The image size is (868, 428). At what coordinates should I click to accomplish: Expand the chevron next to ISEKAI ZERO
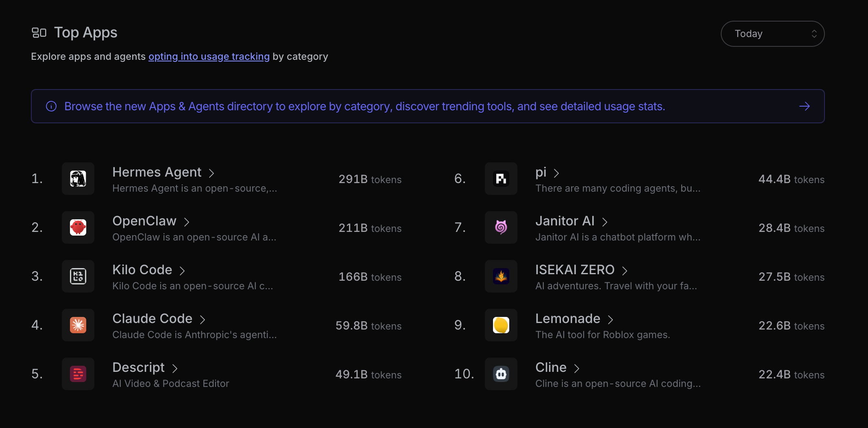pyautogui.click(x=625, y=271)
